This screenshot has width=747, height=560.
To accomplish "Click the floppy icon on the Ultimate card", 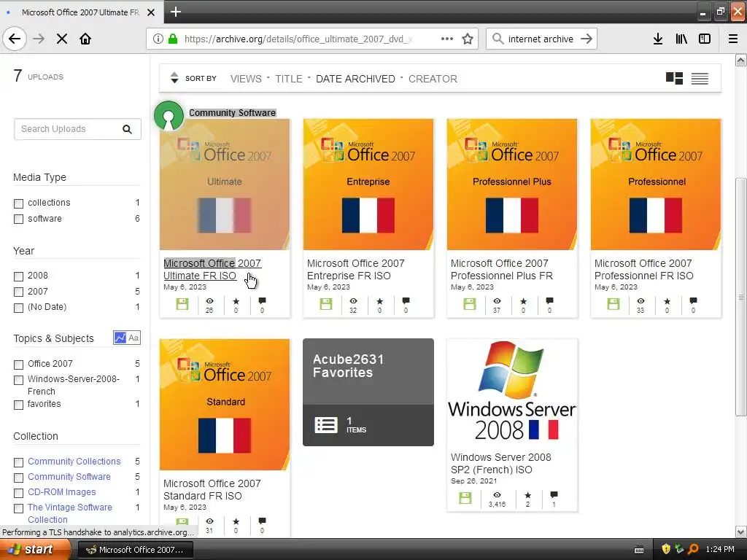I will [182, 304].
